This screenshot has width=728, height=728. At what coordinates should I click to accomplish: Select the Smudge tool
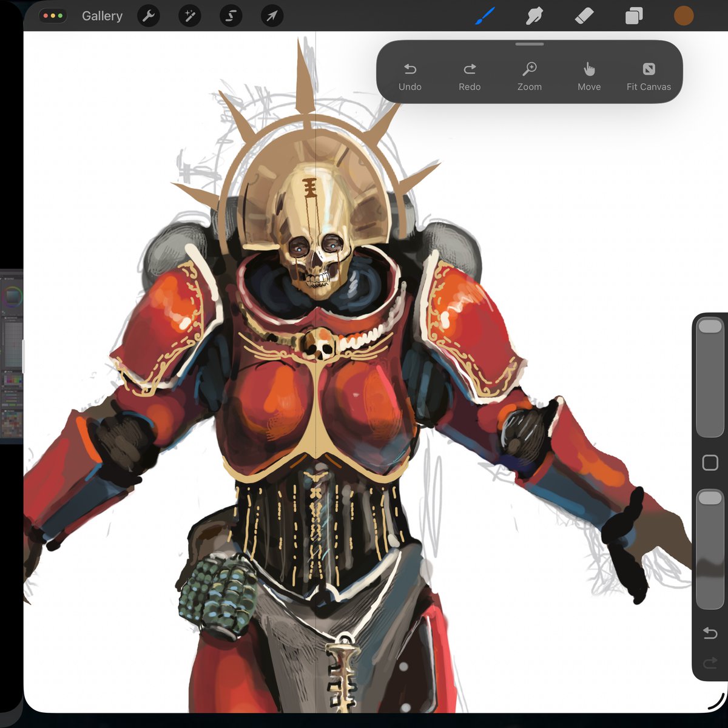534,16
